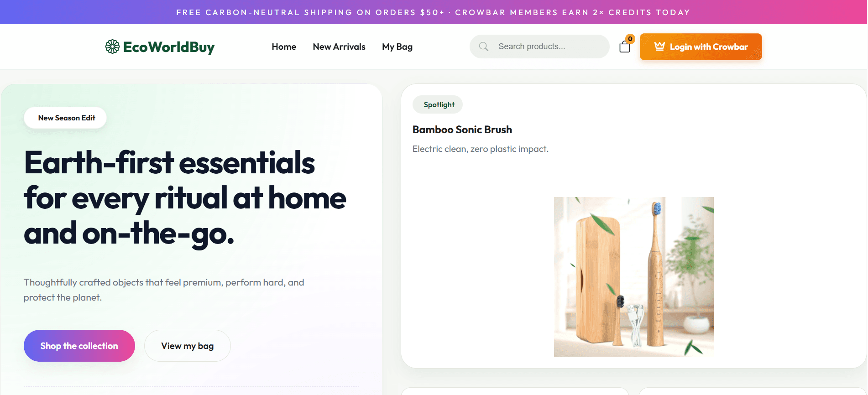
Task: Focus the Search products input field
Action: tap(548, 47)
